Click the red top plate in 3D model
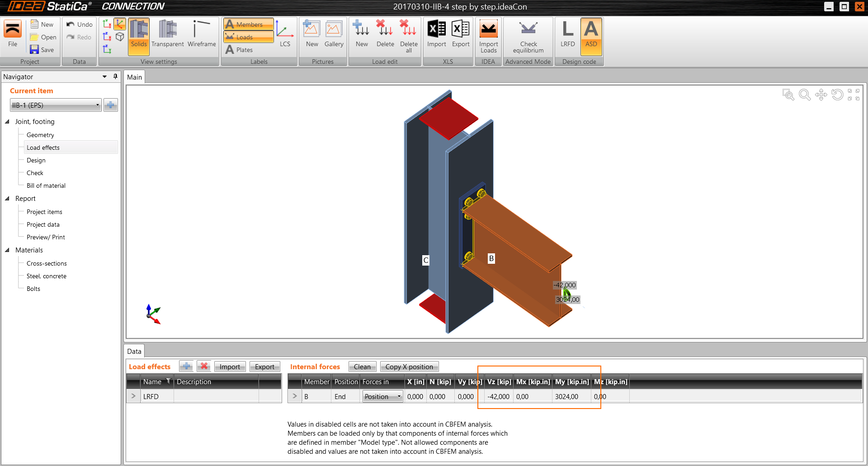This screenshot has height=466, width=868. coord(448,119)
